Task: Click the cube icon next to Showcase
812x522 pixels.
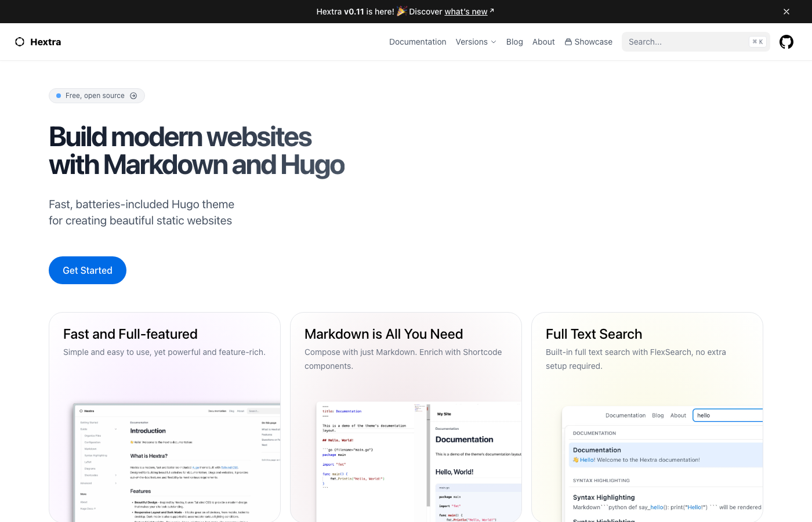Action: click(567, 41)
